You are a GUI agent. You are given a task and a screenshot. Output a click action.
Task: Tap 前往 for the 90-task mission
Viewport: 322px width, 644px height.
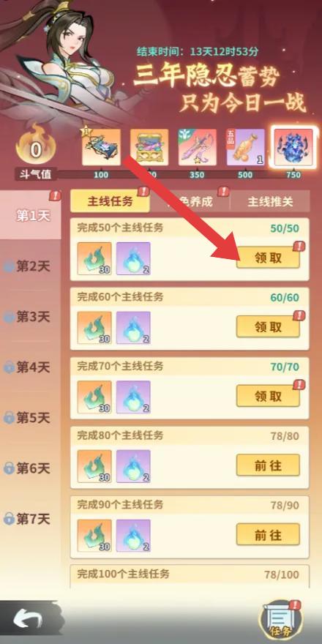pos(268,535)
